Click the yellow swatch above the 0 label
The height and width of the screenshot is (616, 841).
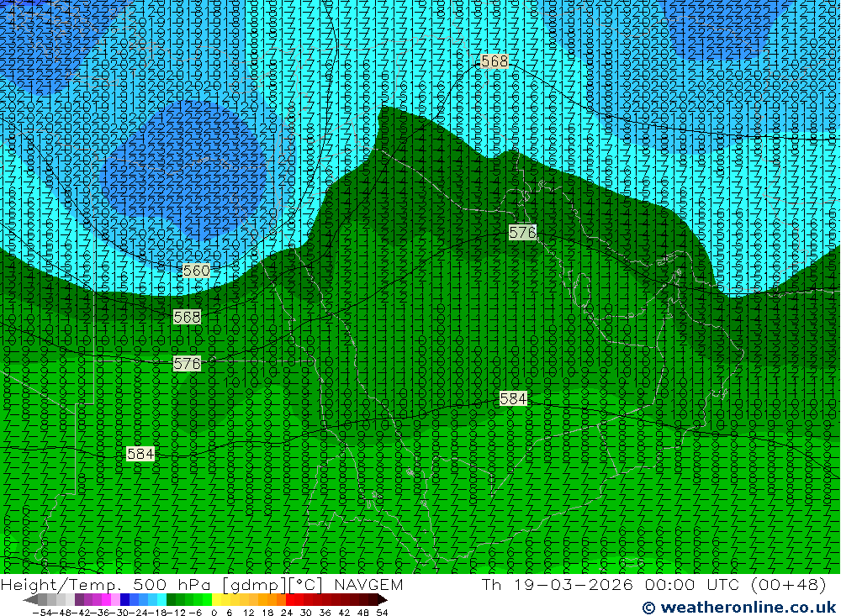(216, 600)
